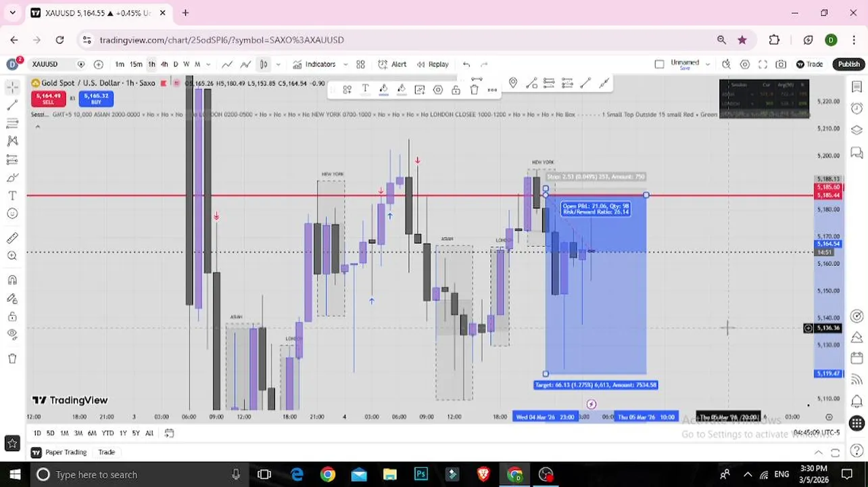Open Photoshop from the Windows taskbar
This screenshot has height=487, width=868.
421,475
